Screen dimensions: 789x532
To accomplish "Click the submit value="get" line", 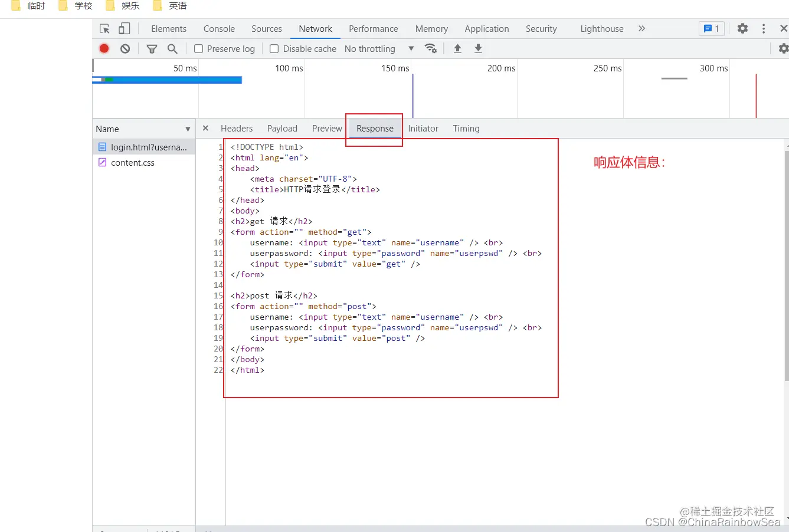I will pyautogui.click(x=335, y=264).
